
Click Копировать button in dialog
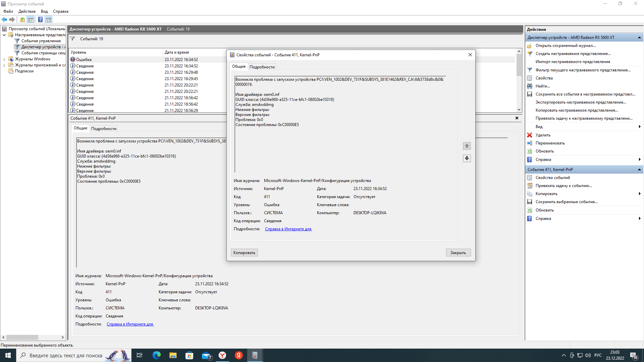[244, 253]
